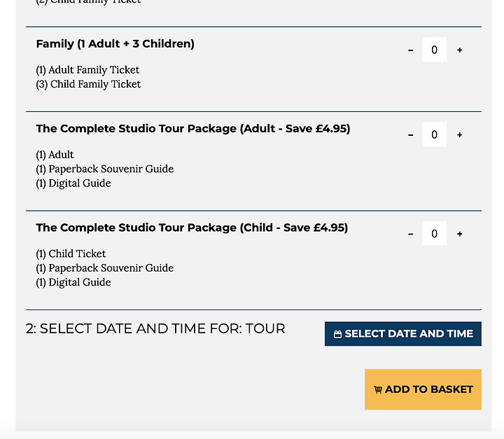504x439 pixels.
Task: Select the Family (1 Adult + 3 Children) heading
Action: (x=115, y=43)
